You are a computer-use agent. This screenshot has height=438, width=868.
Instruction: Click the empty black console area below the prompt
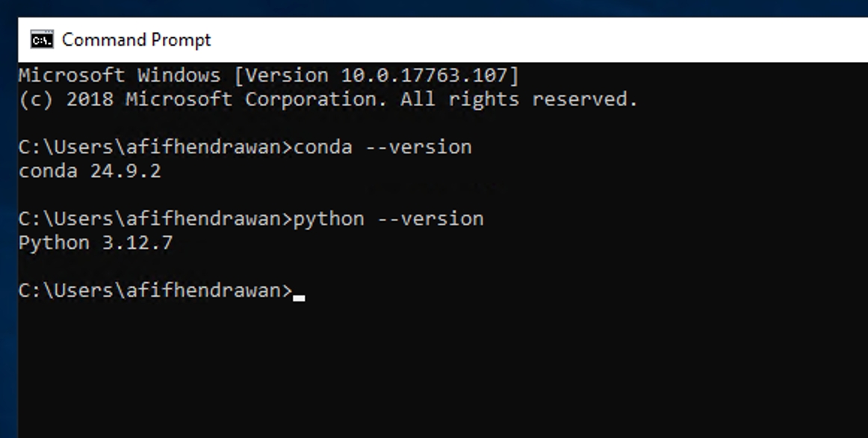(x=433, y=366)
